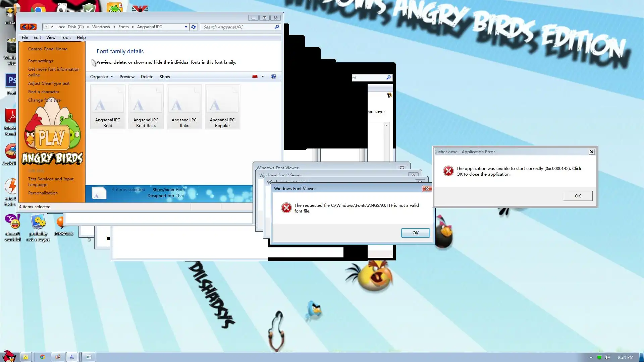This screenshot has width=644, height=362.
Task: Click the refresh icon beside address bar
Action: 194,27
